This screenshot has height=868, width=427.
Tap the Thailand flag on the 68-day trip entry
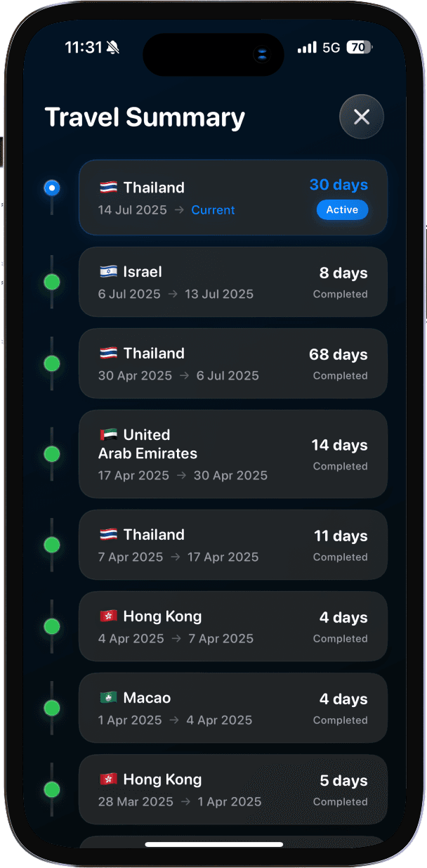coord(108,353)
